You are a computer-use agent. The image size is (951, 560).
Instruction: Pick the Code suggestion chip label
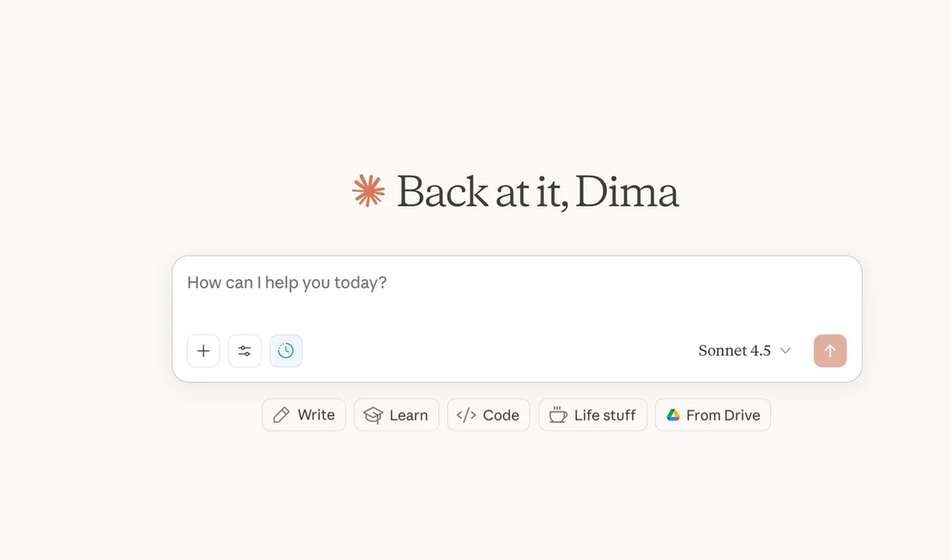501,415
